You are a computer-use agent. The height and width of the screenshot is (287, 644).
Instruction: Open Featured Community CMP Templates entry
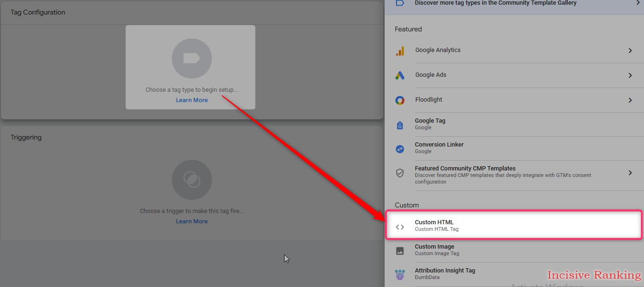click(514, 175)
